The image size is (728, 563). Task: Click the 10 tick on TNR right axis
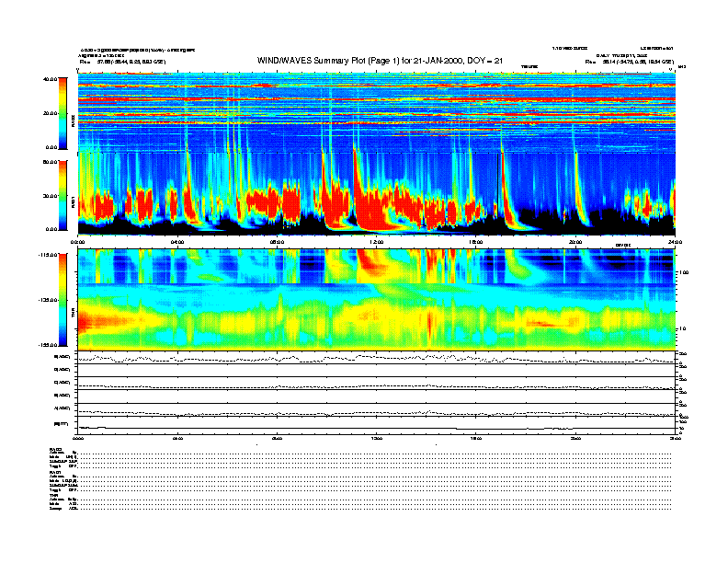click(x=681, y=327)
